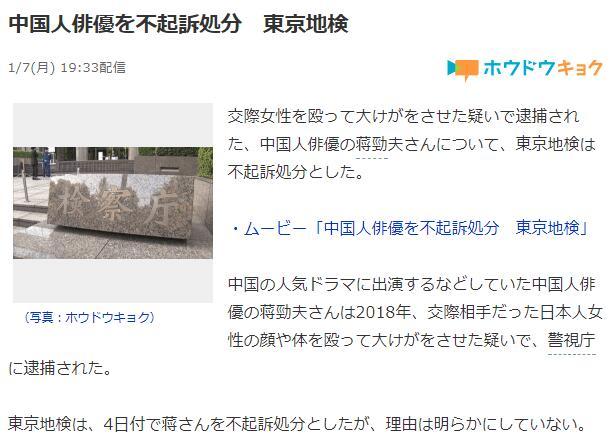The image size is (613, 447).
Task: Click the gray band above the photo
Action: pyautogui.click(x=113, y=125)
